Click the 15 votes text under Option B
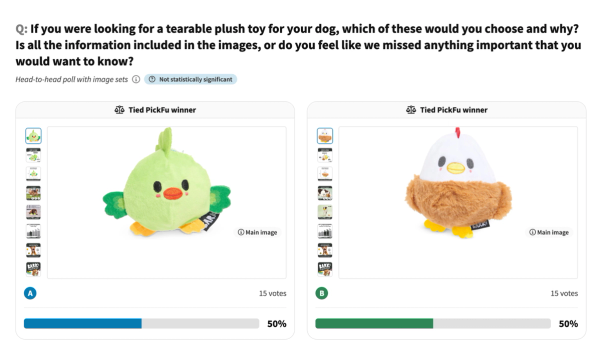The image size is (600, 362). coord(564,294)
